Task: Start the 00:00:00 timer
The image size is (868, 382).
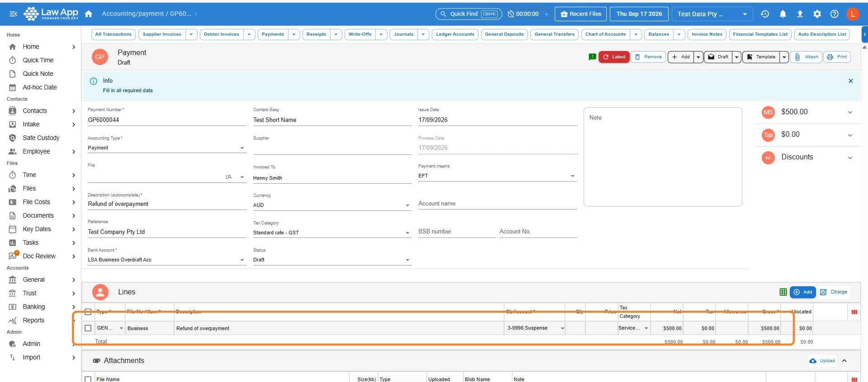Action: pyautogui.click(x=547, y=14)
